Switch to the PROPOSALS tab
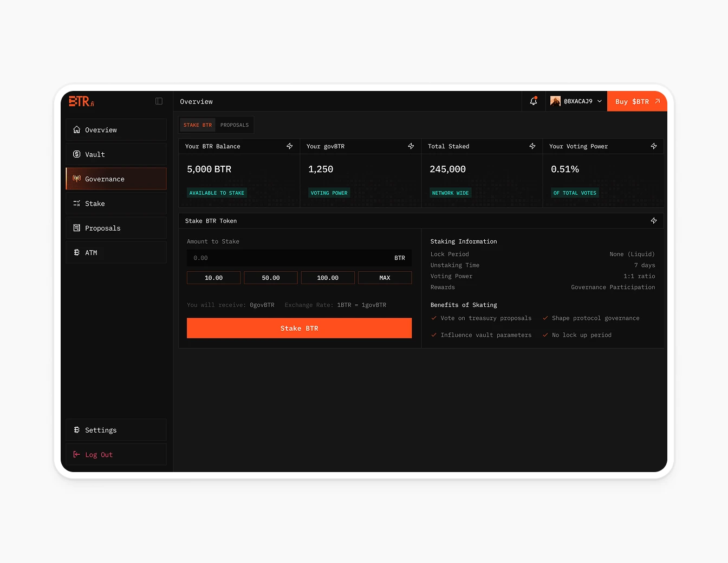 pyautogui.click(x=235, y=125)
